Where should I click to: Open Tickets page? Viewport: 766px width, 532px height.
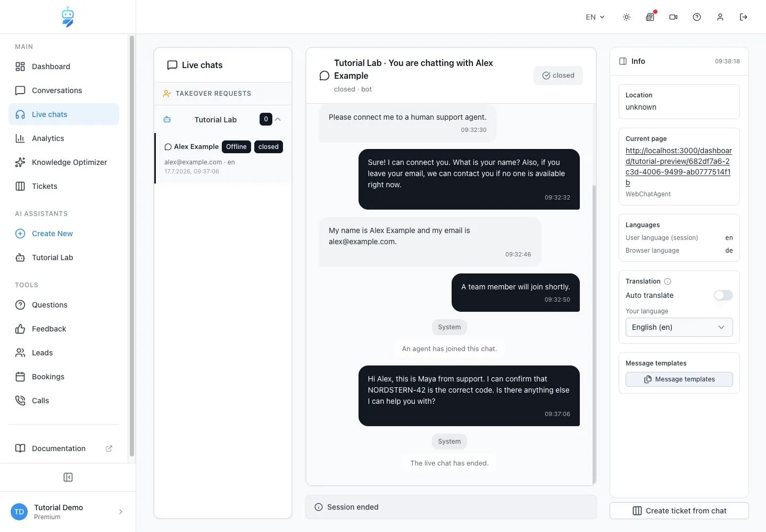coord(64,186)
